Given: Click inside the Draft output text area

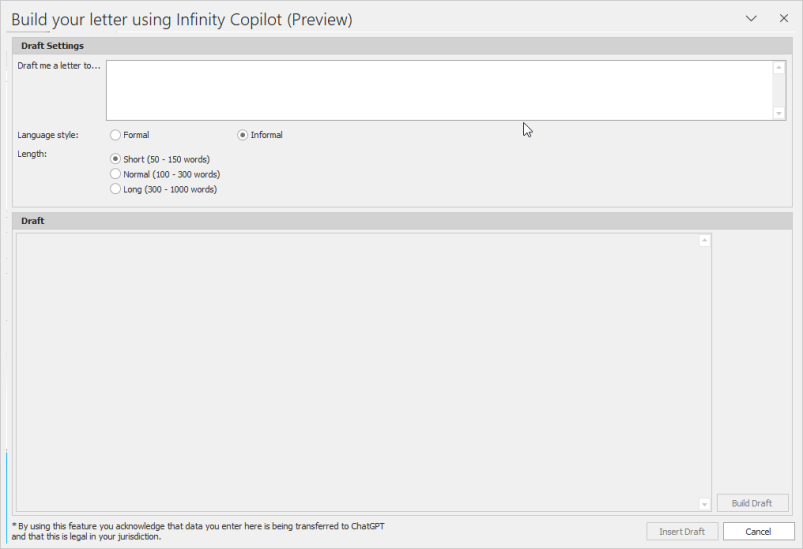Looking at the screenshot, I should pos(360,370).
